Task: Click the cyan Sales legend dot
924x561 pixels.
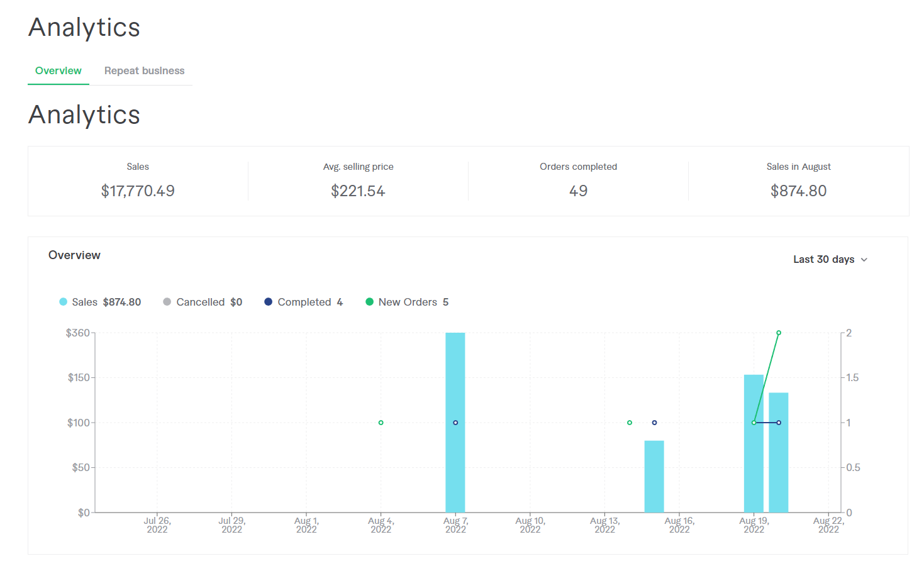Action: tap(63, 302)
